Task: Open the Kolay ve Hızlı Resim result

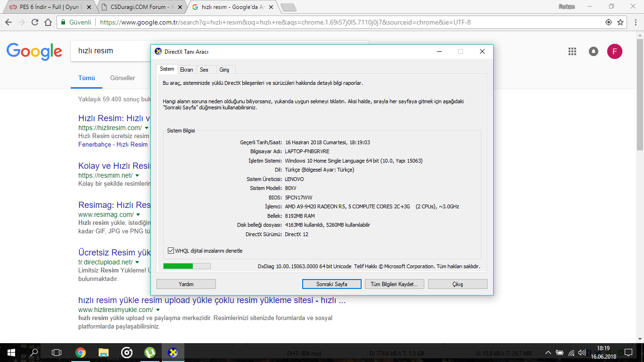Action: coord(114,166)
